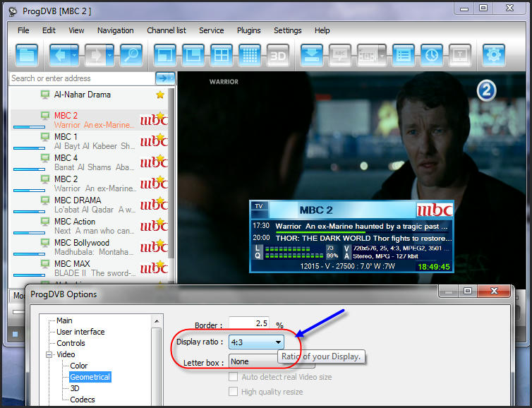Click the Search or enter address field
This screenshot has width=532, height=408.
82,78
